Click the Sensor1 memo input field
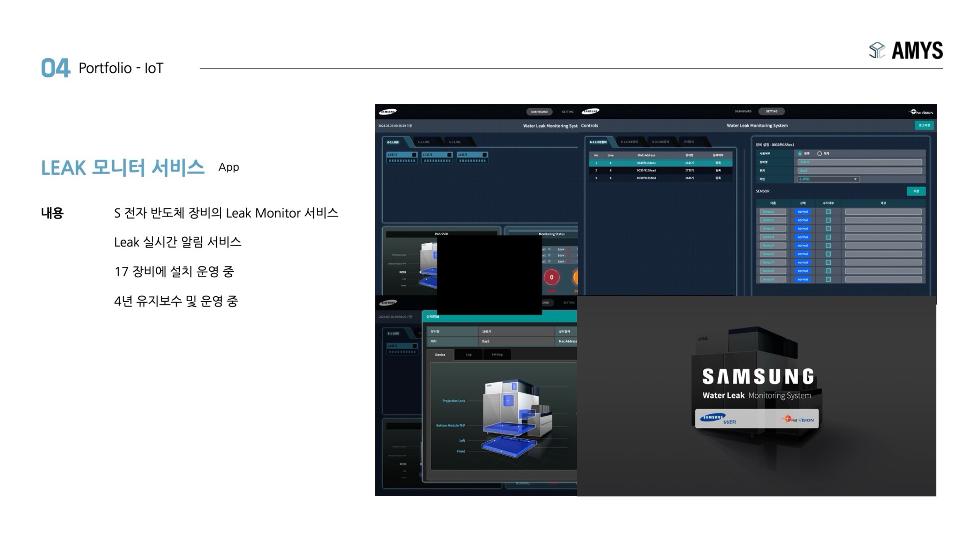 point(883,212)
